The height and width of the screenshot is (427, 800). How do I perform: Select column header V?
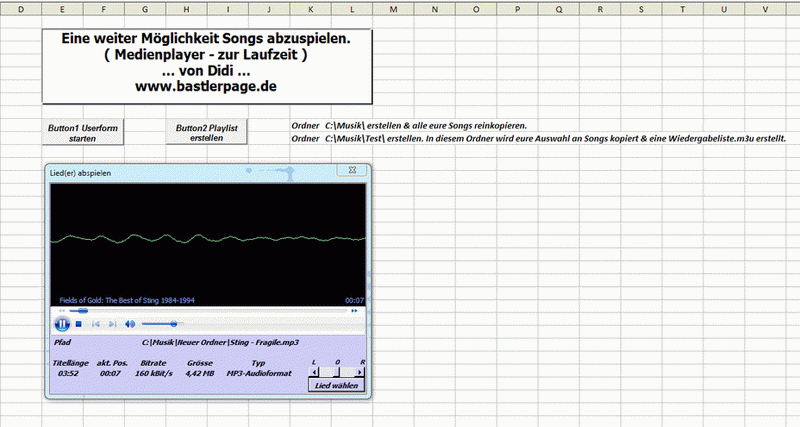click(765, 9)
